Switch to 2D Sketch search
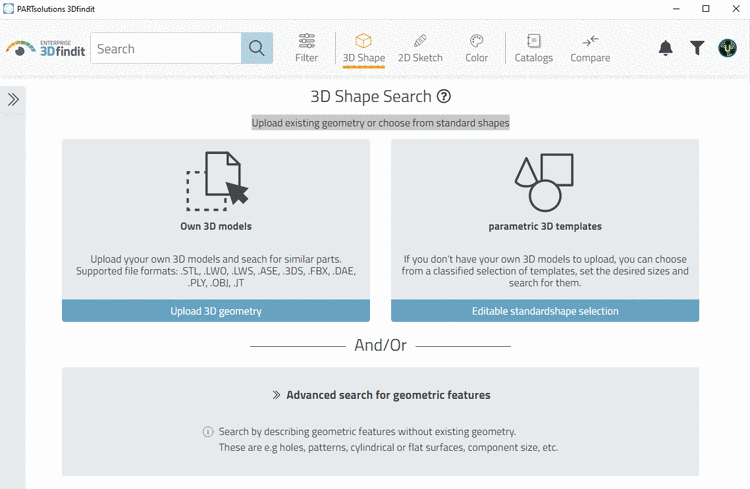 point(420,47)
